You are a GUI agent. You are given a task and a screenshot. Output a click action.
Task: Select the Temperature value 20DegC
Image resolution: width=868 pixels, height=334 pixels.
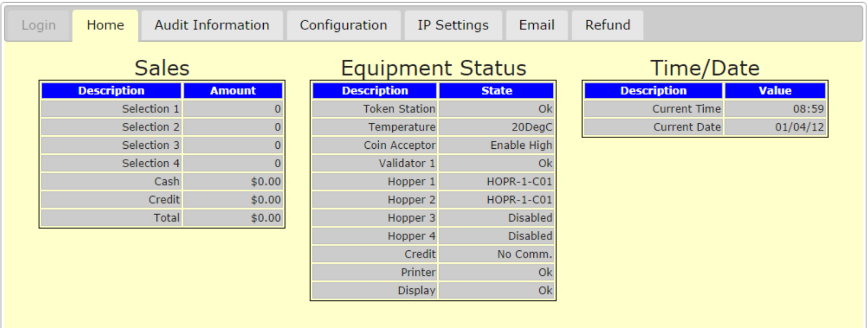click(496, 127)
